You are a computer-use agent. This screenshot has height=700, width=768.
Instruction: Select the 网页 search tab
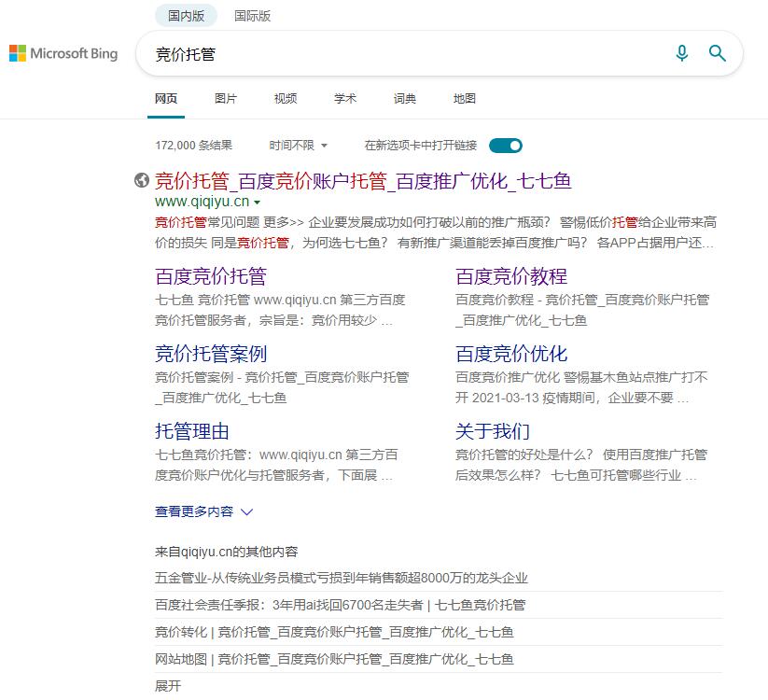click(166, 98)
